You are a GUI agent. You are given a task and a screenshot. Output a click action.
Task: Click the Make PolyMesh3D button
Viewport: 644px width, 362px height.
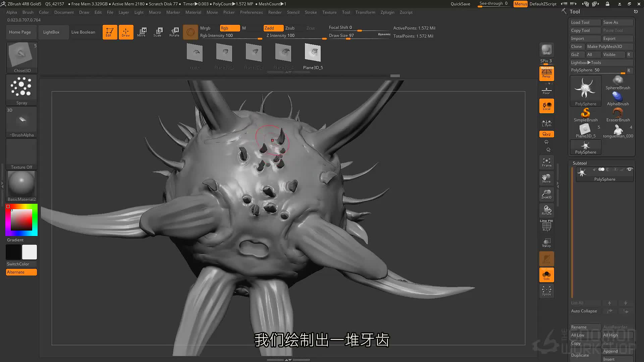tap(609, 47)
